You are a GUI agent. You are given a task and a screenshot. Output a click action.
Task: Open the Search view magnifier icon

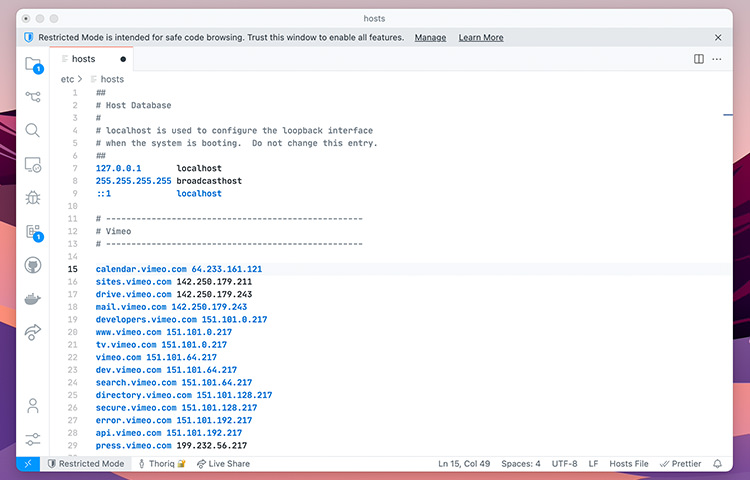coord(33,130)
